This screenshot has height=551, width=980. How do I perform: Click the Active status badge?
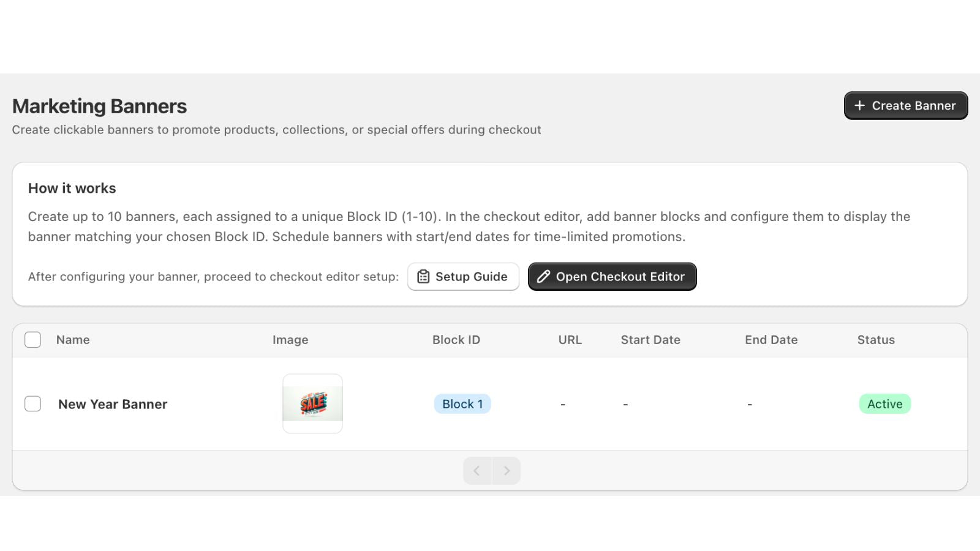tap(884, 403)
